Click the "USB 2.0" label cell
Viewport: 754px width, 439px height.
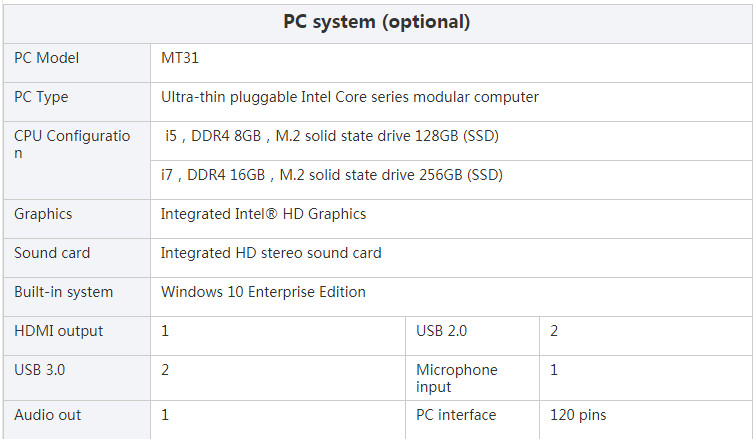click(441, 331)
